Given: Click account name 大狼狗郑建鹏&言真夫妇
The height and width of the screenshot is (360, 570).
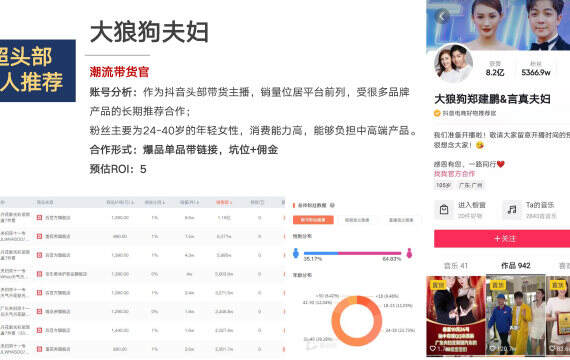Looking at the screenshot, I should coord(492,99).
